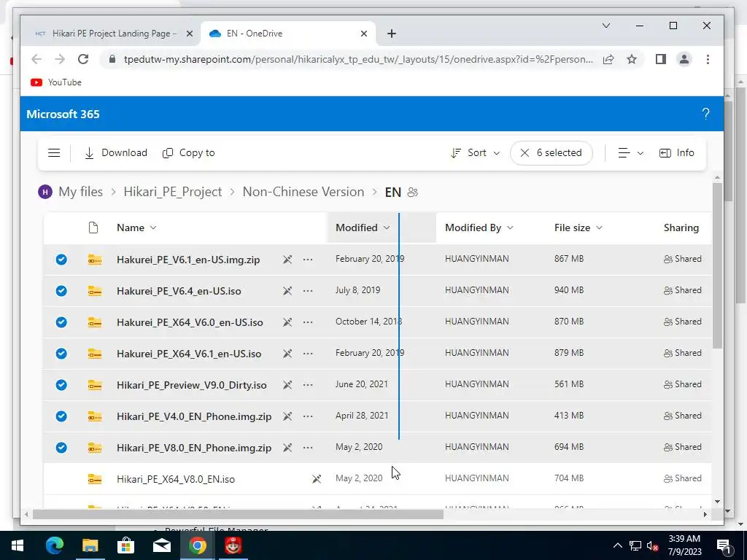Screen dimensions: 747x560
Task: Click share icon for Hakurei_PE_V6.4_en-US.iso
Action: pos(287,291)
